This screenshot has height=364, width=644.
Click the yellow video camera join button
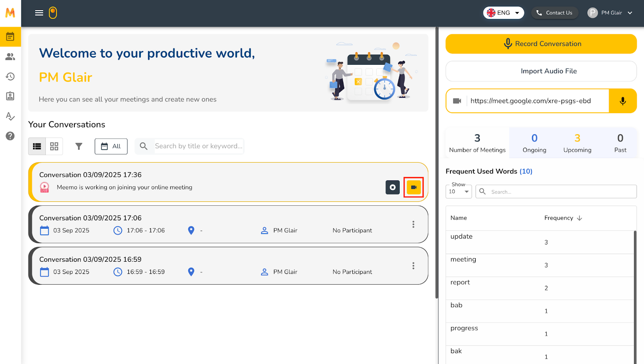tap(413, 187)
